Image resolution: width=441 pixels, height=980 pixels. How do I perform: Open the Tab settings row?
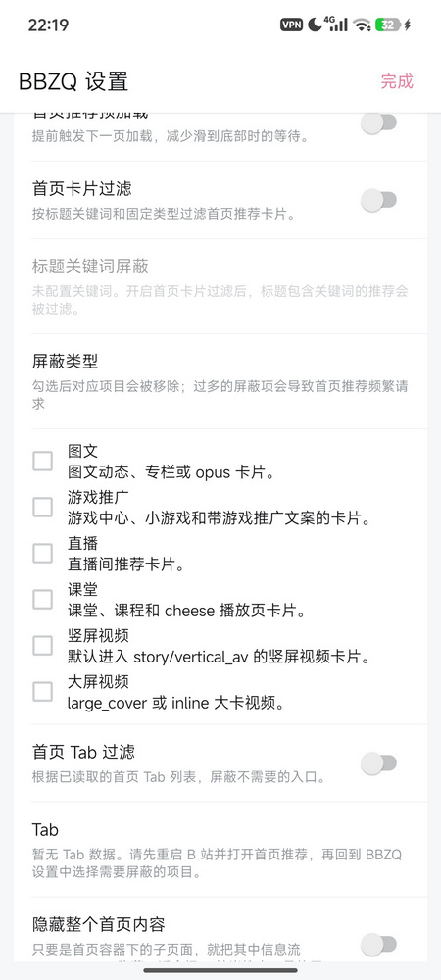point(220,850)
